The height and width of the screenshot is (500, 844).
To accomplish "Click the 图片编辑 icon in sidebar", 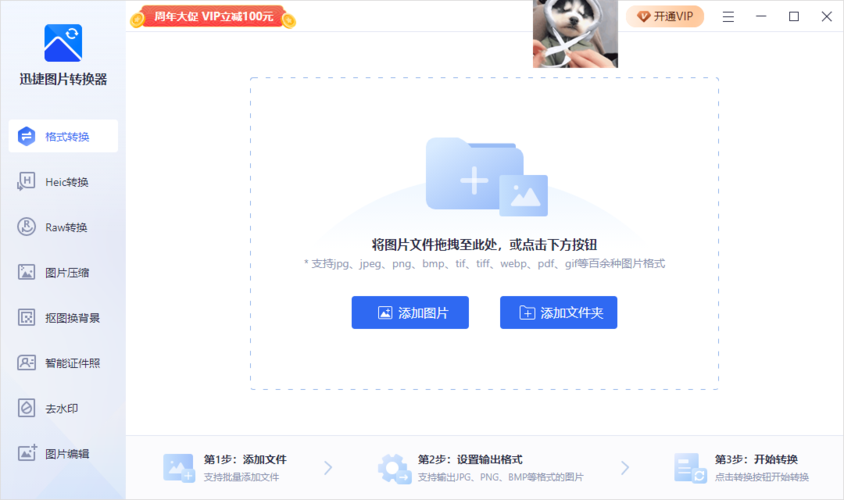I will click(x=27, y=453).
